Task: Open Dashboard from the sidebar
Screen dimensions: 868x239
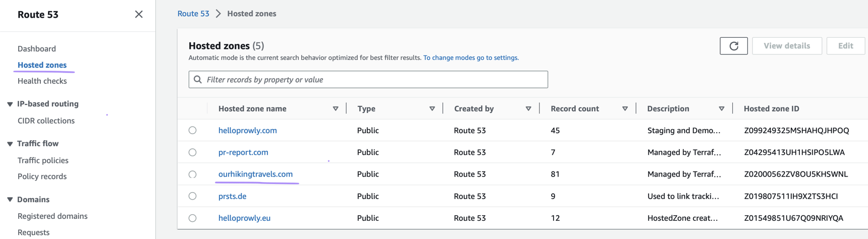Action: point(37,49)
